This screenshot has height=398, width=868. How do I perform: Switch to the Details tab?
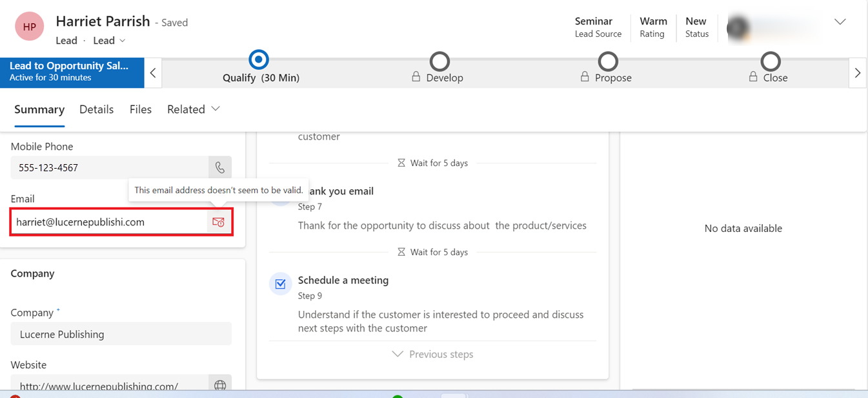tap(97, 109)
